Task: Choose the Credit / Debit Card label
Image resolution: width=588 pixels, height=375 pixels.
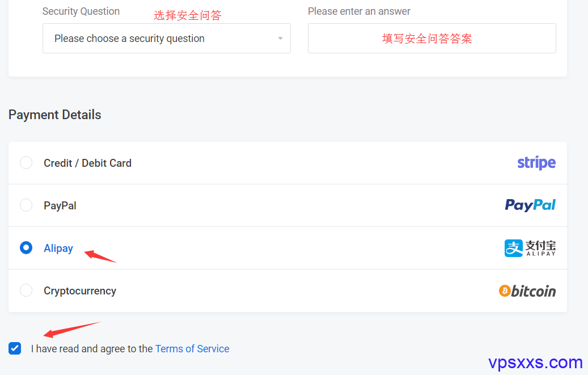Action: point(88,163)
